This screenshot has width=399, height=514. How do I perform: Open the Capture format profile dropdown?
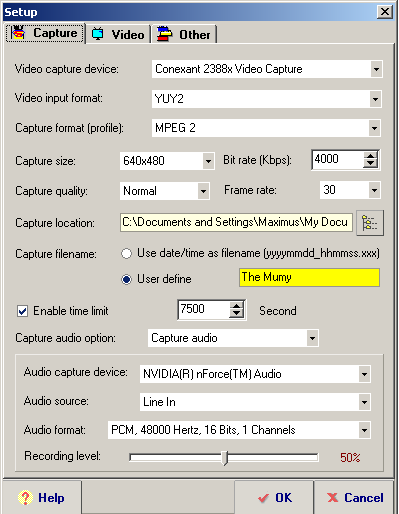pyautogui.click(x=375, y=128)
